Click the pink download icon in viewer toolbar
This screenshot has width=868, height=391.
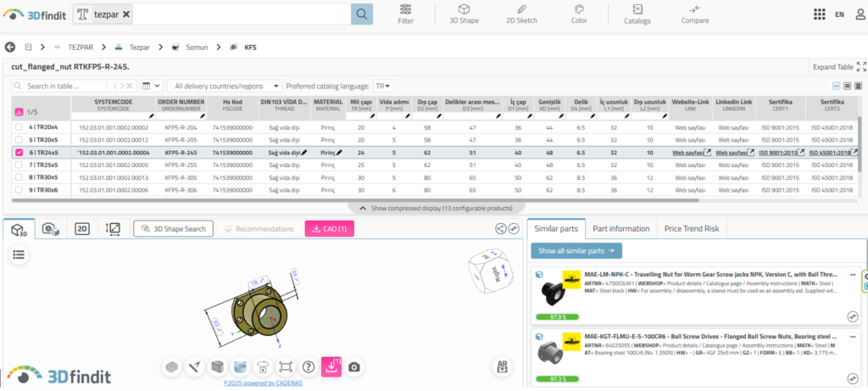pos(331,366)
